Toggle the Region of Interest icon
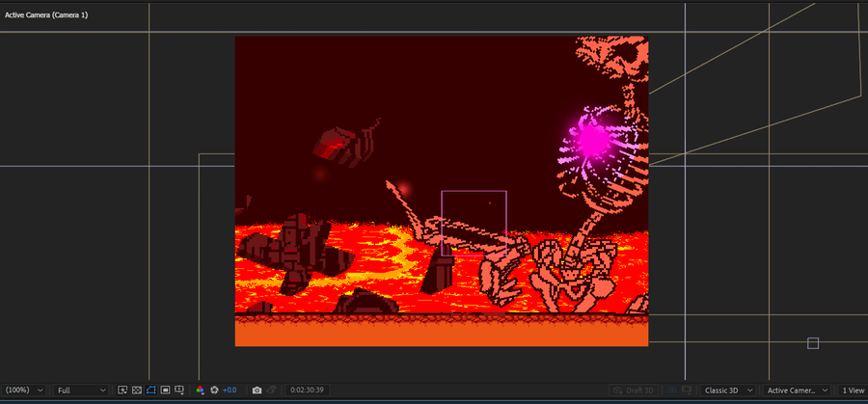 click(x=165, y=391)
